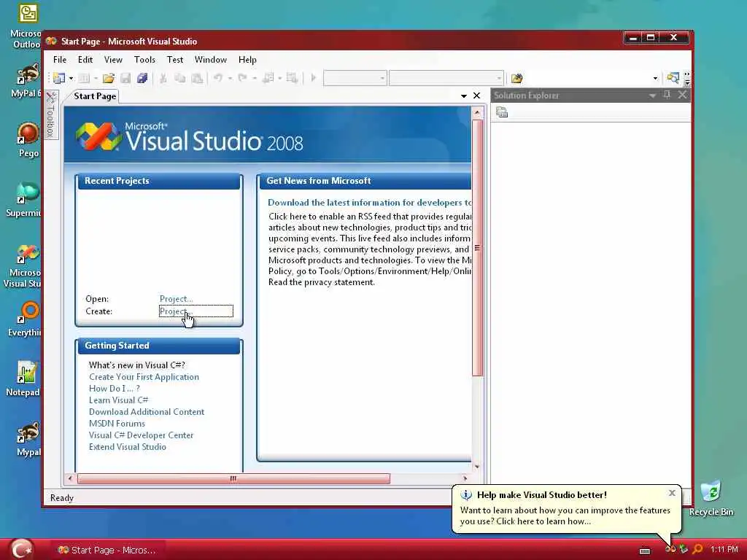The width and height of the screenshot is (747, 560).
Task: Click the Properties icon in Solution Explorer
Action: point(502,112)
